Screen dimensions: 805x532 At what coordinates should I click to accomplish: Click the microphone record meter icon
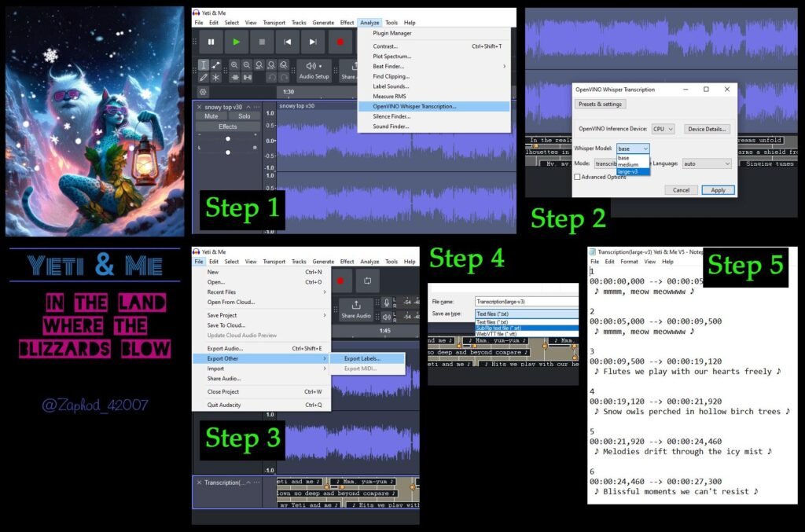[386, 303]
